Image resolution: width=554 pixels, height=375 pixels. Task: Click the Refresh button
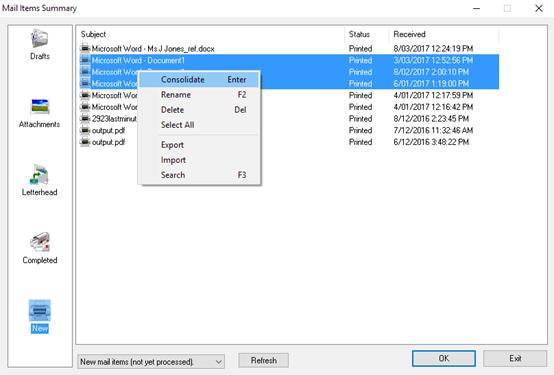click(264, 361)
